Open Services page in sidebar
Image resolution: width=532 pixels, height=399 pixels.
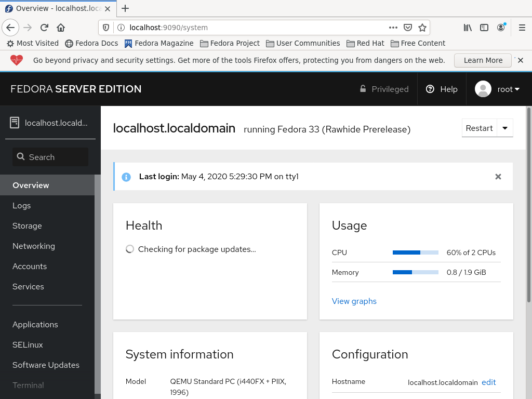pos(47,287)
